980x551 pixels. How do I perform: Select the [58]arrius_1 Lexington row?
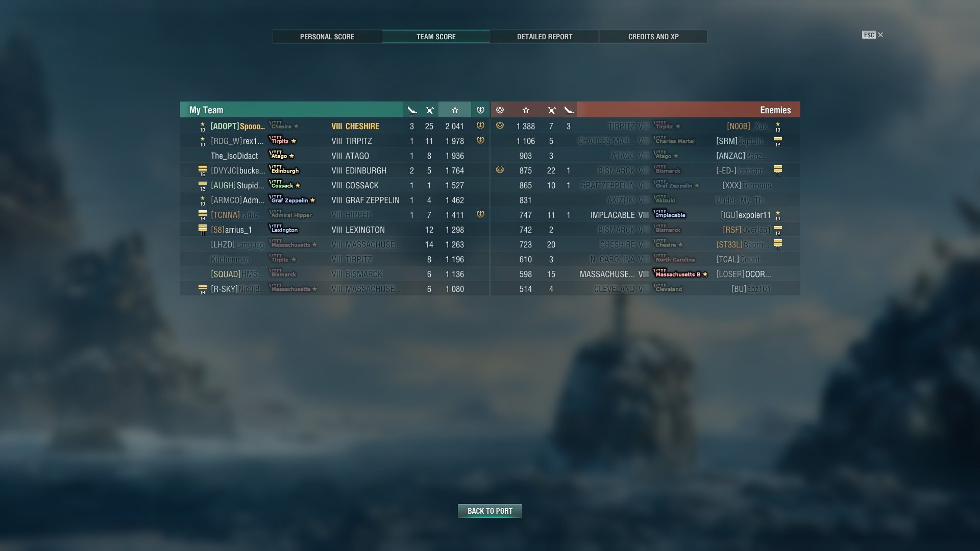click(x=335, y=230)
